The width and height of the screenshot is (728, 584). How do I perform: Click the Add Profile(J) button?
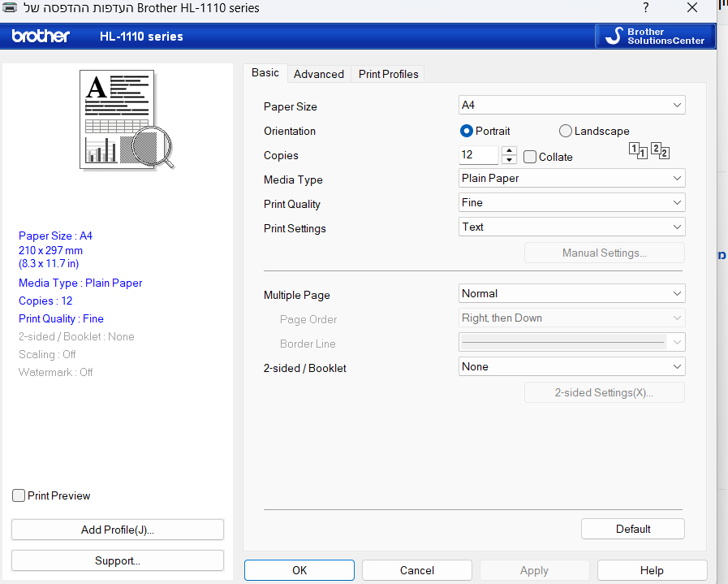(x=118, y=530)
